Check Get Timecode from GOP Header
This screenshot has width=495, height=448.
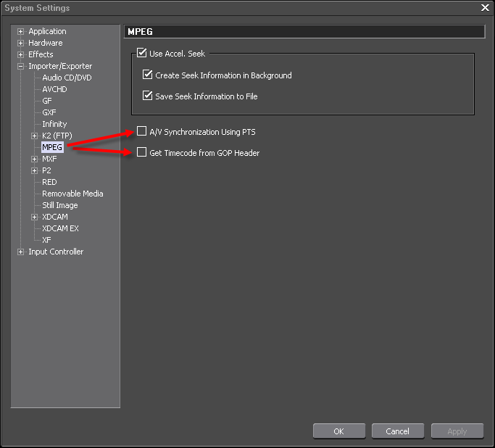click(x=142, y=153)
